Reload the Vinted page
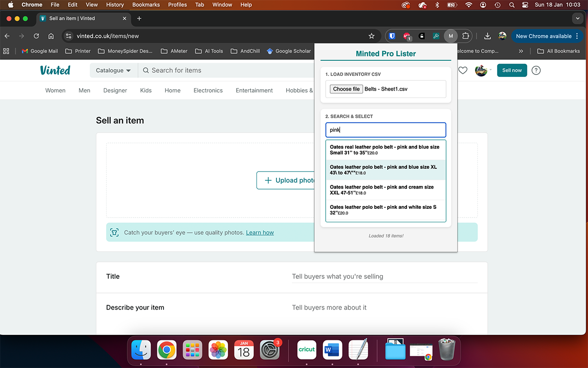 coord(36,36)
